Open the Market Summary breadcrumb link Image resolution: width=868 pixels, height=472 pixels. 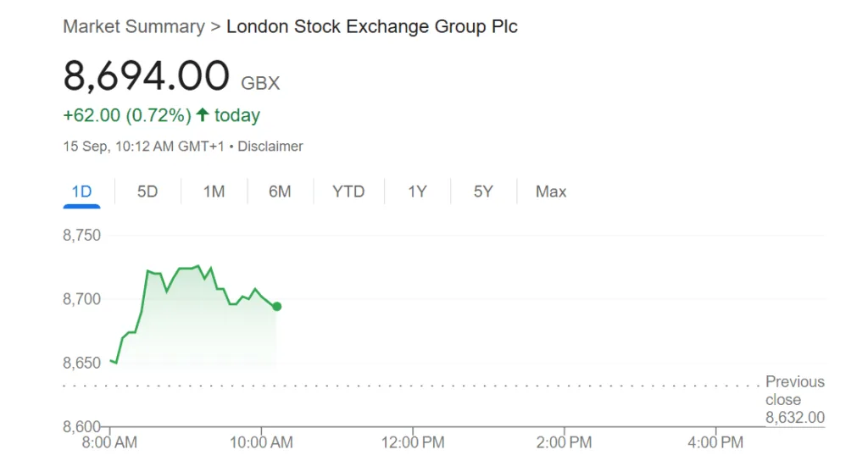point(134,26)
